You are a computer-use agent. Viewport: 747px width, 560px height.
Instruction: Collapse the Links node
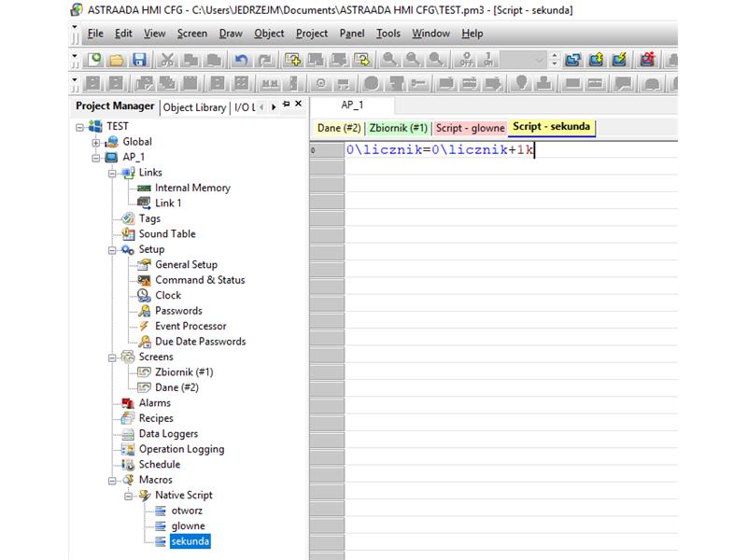[x=112, y=174]
